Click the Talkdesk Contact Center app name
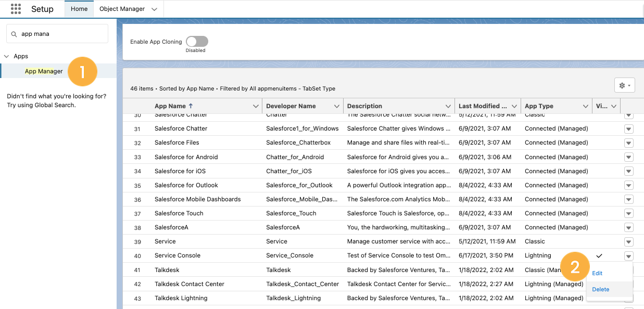 point(190,284)
